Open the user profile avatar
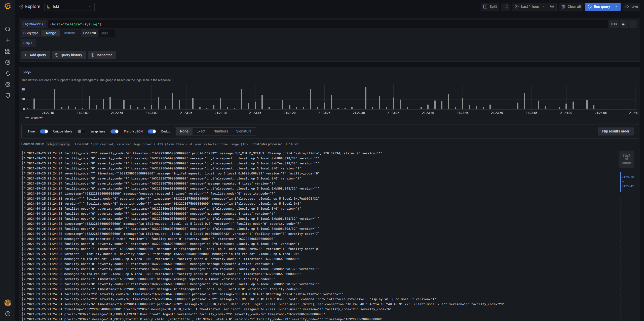Screen dimensions: 644x321 (8, 303)
